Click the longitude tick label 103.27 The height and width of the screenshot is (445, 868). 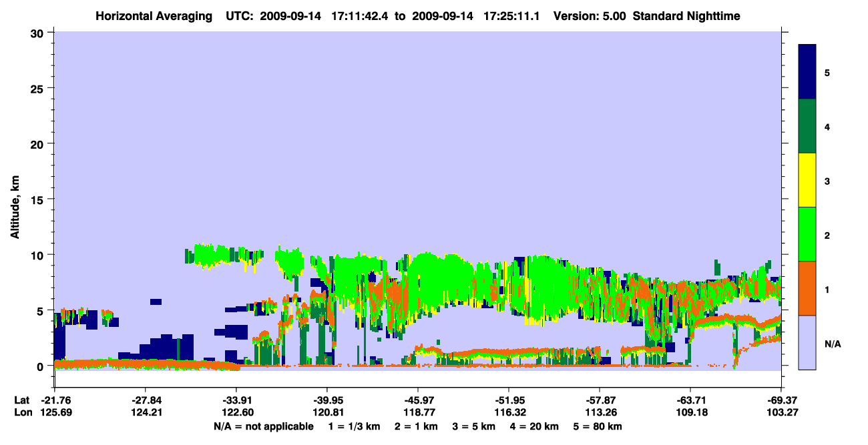781,412
